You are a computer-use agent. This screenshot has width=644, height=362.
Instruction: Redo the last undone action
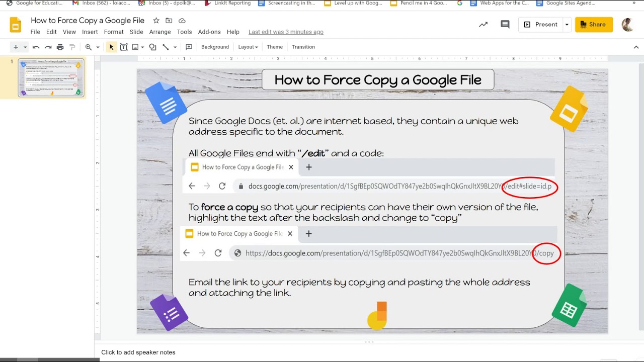tap(48, 47)
